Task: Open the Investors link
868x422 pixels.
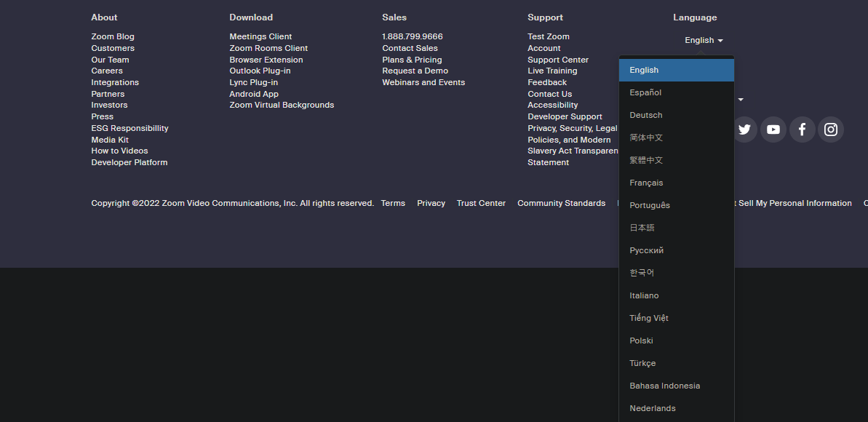Action: pos(110,105)
